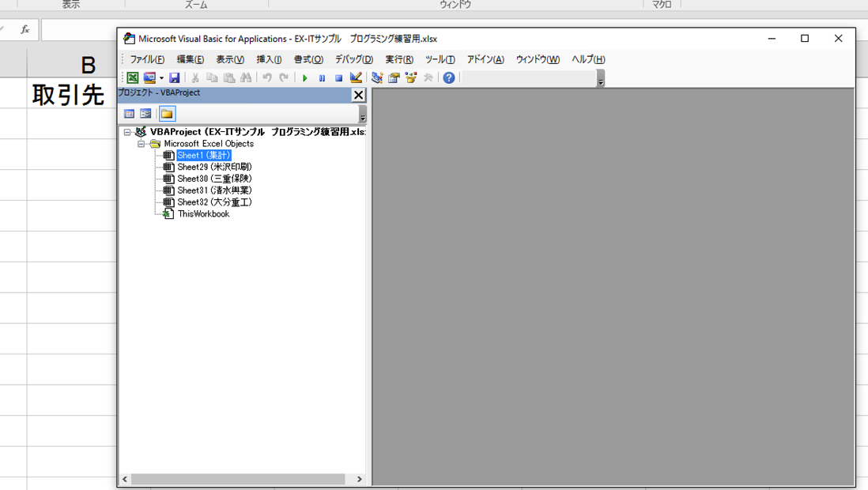Collapse the Microsoft Excel Objects folder
The image size is (868, 490).
142,144
